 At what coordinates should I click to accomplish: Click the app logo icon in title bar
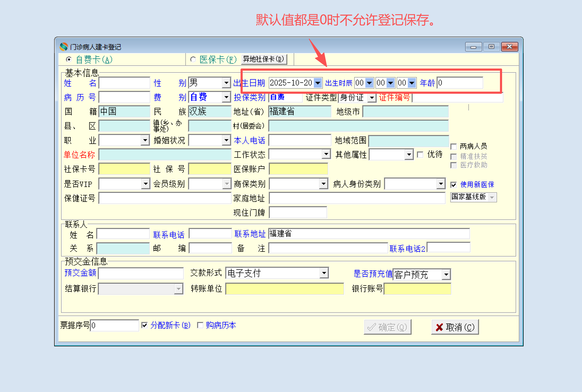(63, 47)
